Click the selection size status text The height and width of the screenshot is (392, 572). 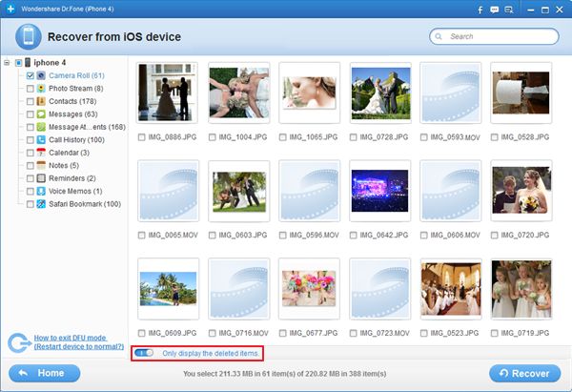click(284, 374)
